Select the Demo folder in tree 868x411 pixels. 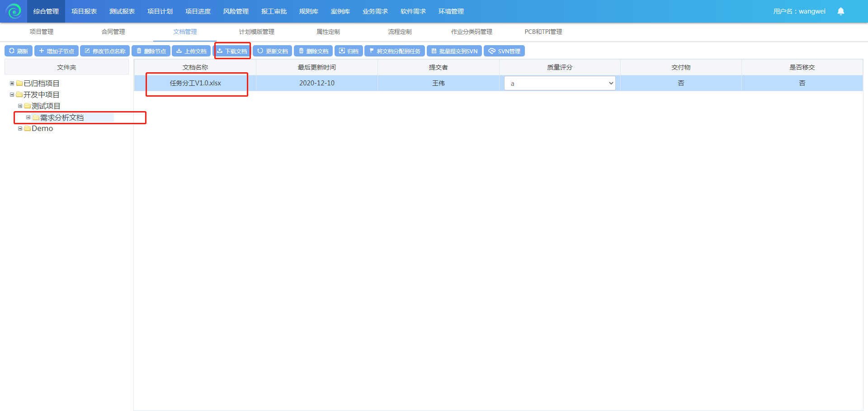pyautogui.click(x=42, y=129)
